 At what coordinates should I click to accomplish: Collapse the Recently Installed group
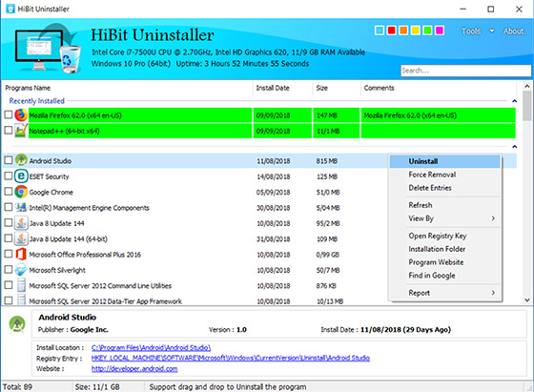pos(514,101)
